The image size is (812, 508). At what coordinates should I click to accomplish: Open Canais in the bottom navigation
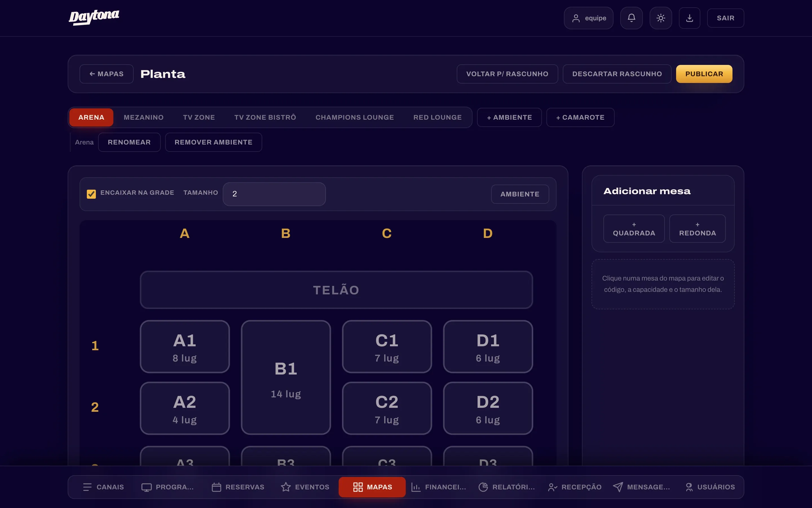(x=103, y=487)
